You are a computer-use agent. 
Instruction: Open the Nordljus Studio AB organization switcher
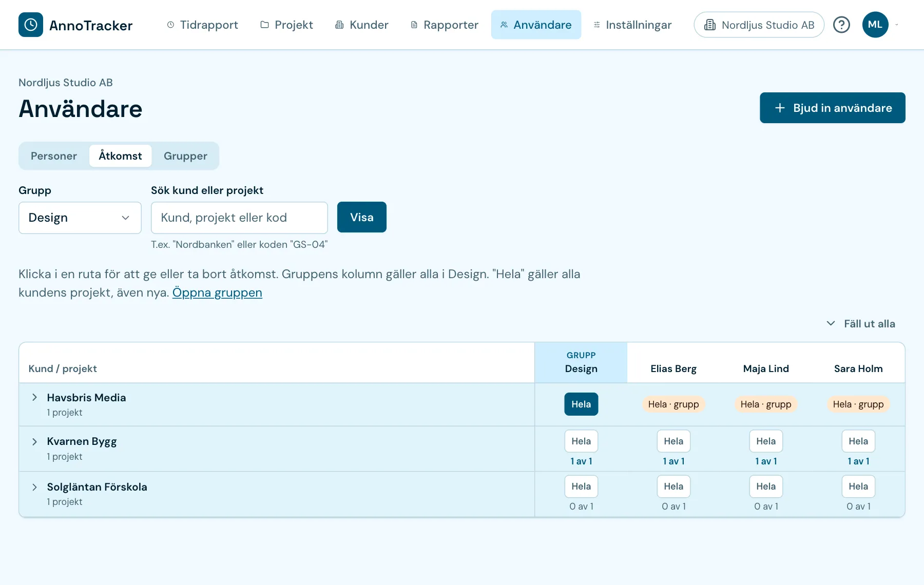pyautogui.click(x=759, y=25)
